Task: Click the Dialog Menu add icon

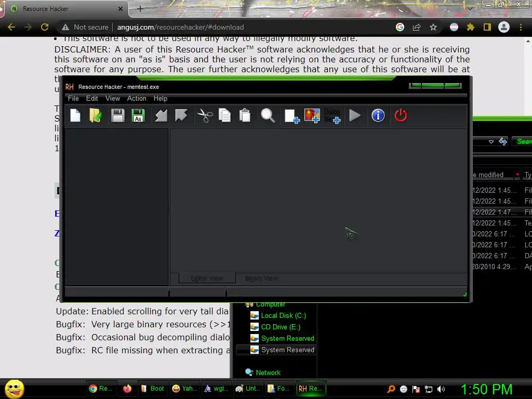Action: (x=332, y=116)
